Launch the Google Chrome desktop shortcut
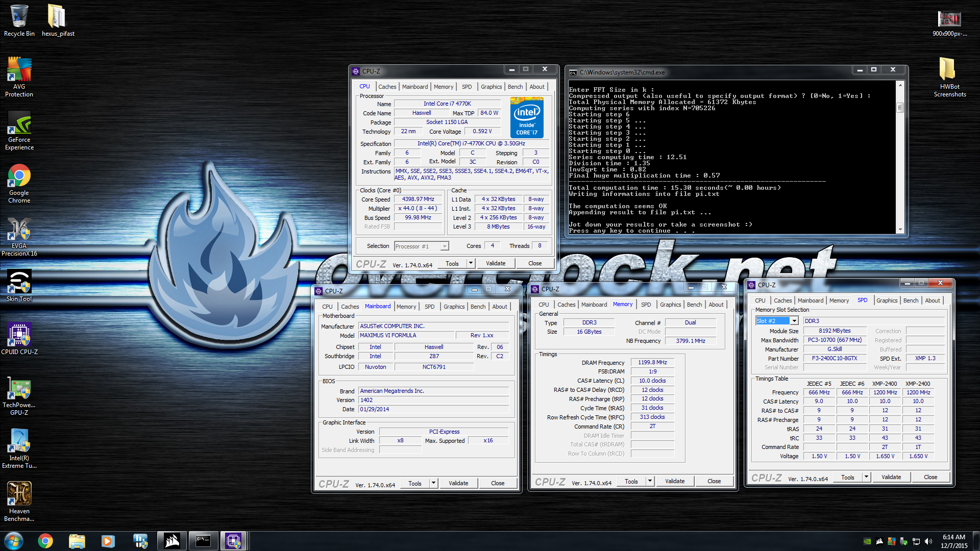 click(19, 184)
